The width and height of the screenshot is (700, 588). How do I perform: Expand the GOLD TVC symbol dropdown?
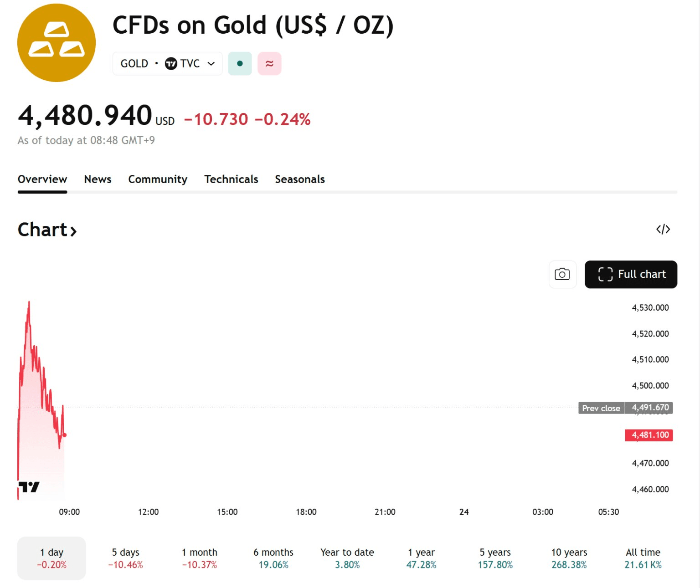pyautogui.click(x=211, y=64)
